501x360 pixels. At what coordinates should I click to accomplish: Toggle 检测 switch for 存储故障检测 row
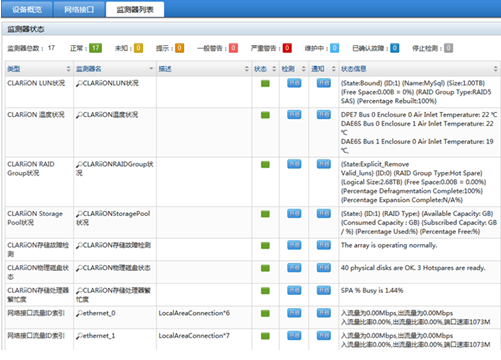294,245
